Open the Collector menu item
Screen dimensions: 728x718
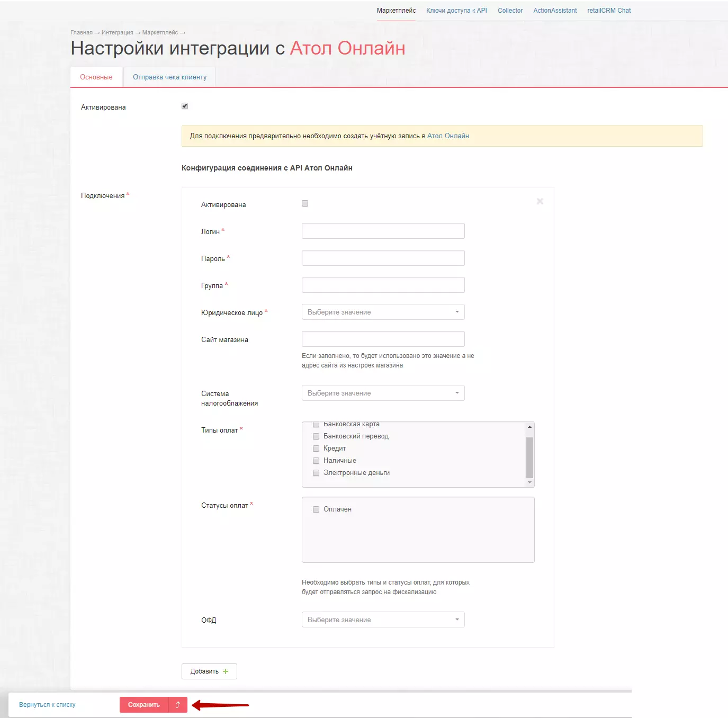click(510, 11)
